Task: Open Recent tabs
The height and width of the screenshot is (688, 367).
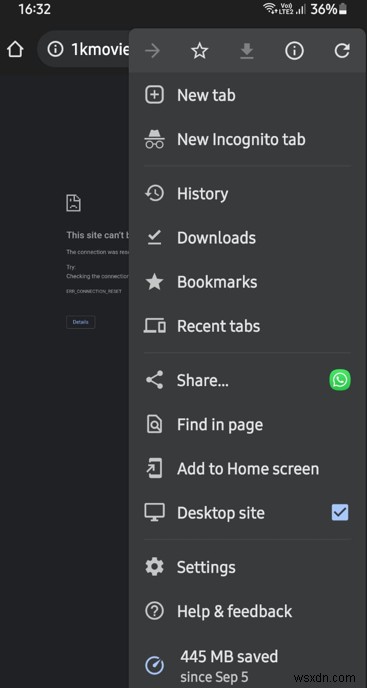Action: click(247, 326)
